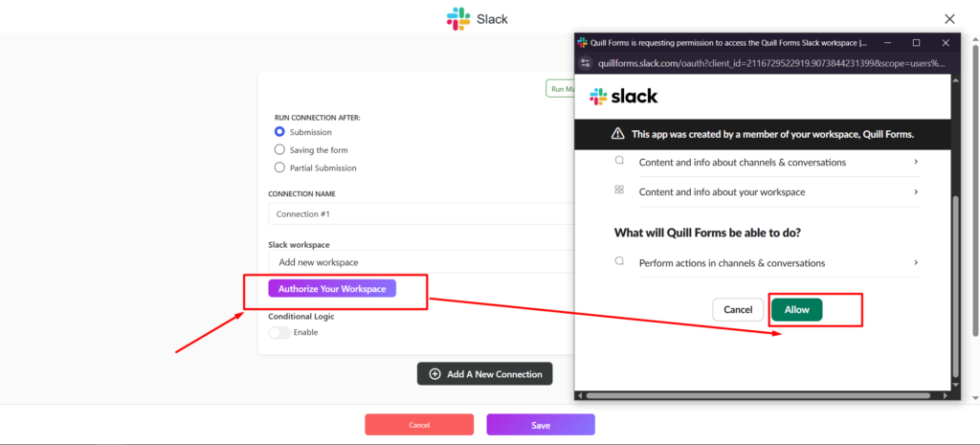Close the Slack integration panel with X

pyautogui.click(x=949, y=19)
